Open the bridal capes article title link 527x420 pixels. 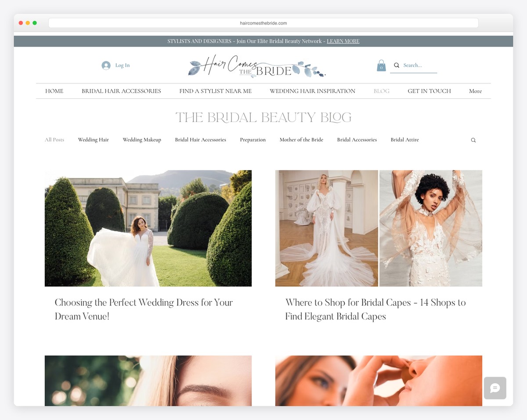click(376, 309)
